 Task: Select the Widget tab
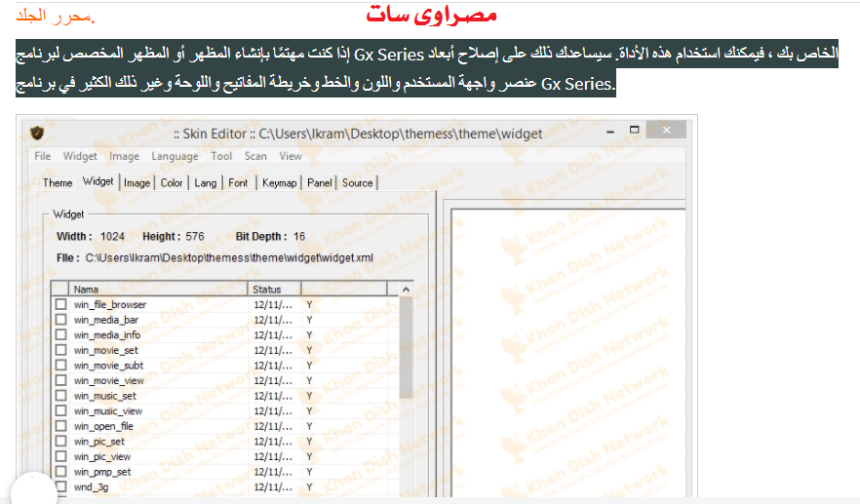[x=98, y=181]
